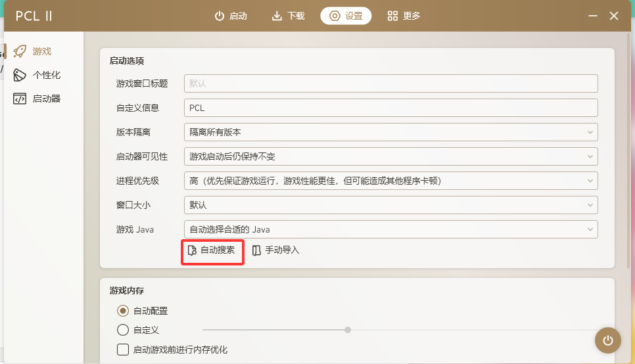635x364 pixels.
Task: Open the 游戏 sidebar section
Action: click(x=44, y=51)
